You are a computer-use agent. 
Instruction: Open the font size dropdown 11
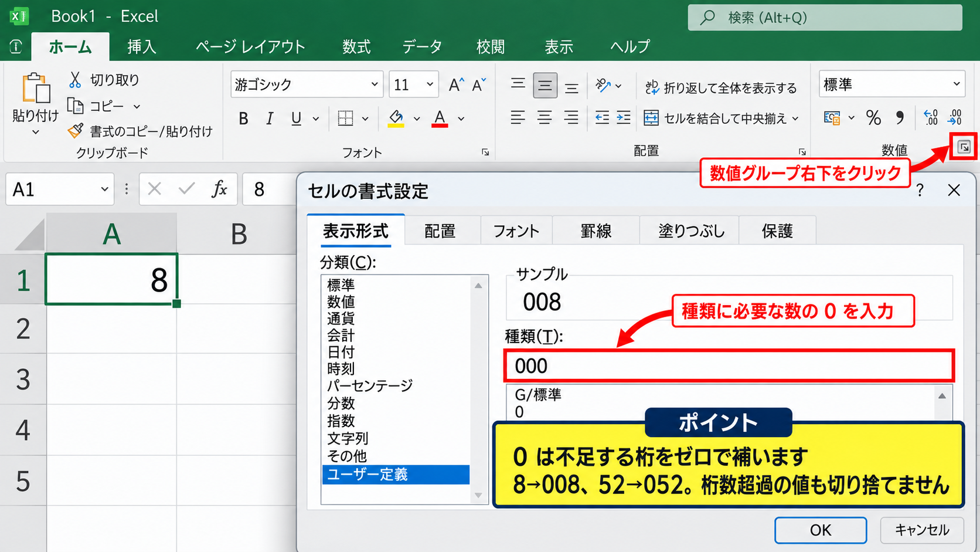[x=430, y=84]
